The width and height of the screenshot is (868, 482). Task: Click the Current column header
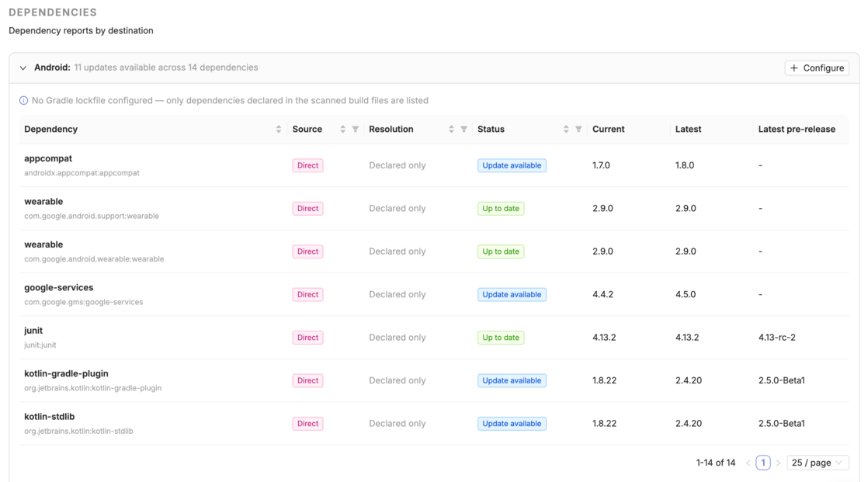click(609, 129)
